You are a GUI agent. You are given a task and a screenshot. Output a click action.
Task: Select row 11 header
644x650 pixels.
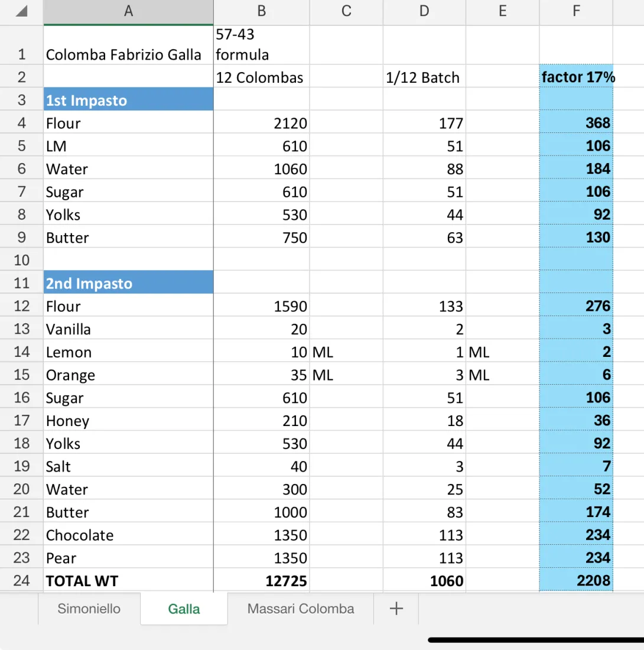pos(21,283)
